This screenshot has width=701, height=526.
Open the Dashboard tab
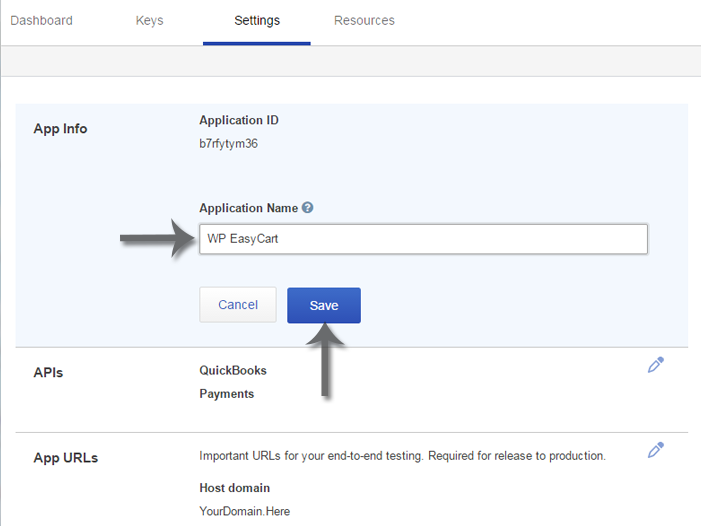tap(41, 20)
